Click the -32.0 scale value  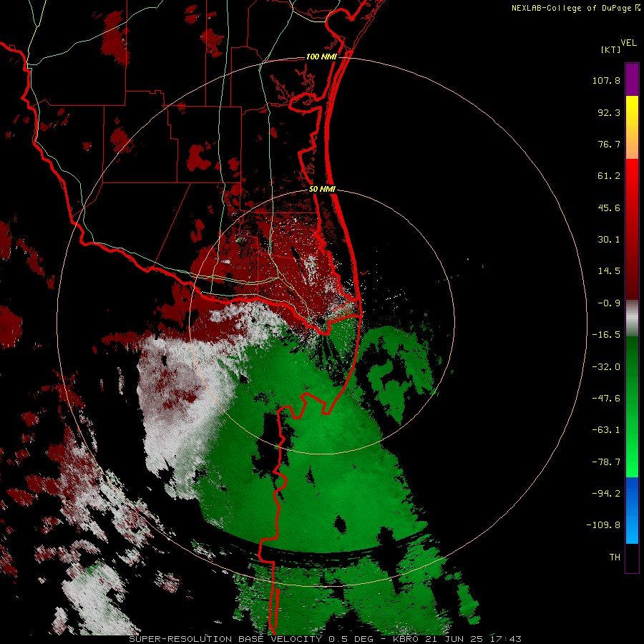[606, 367]
